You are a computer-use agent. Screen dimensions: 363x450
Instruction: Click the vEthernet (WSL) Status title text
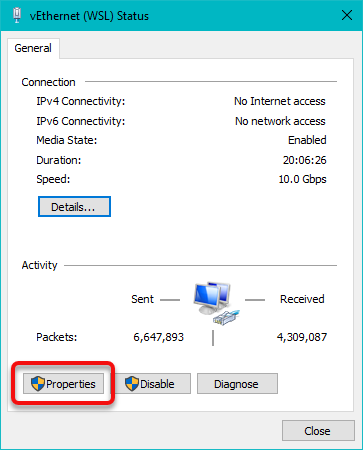pyautogui.click(x=89, y=16)
